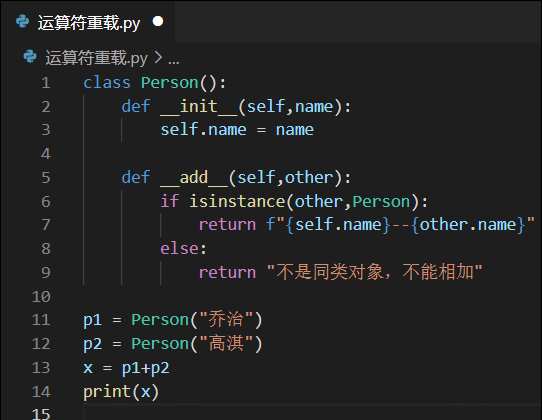
Task: Click the else keyword on line 8
Action: pos(179,249)
